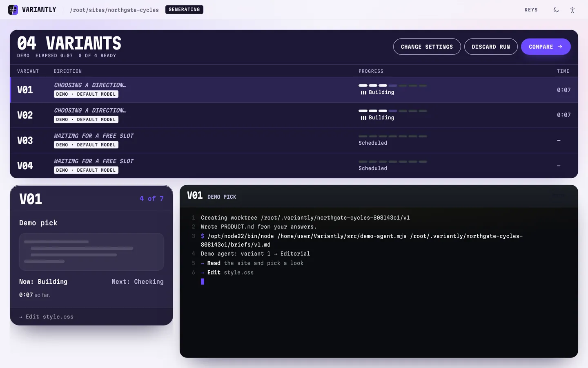Click the Variantly logo icon

[x=13, y=9]
